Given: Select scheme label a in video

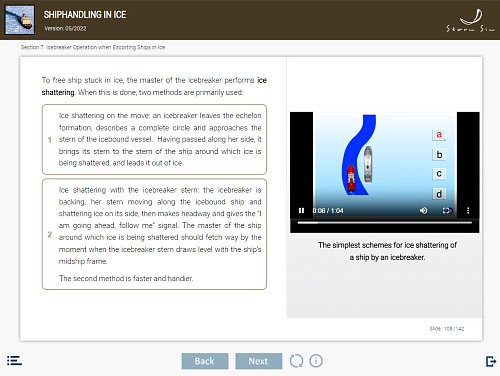Looking at the screenshot, I should (x=439, y=135).
